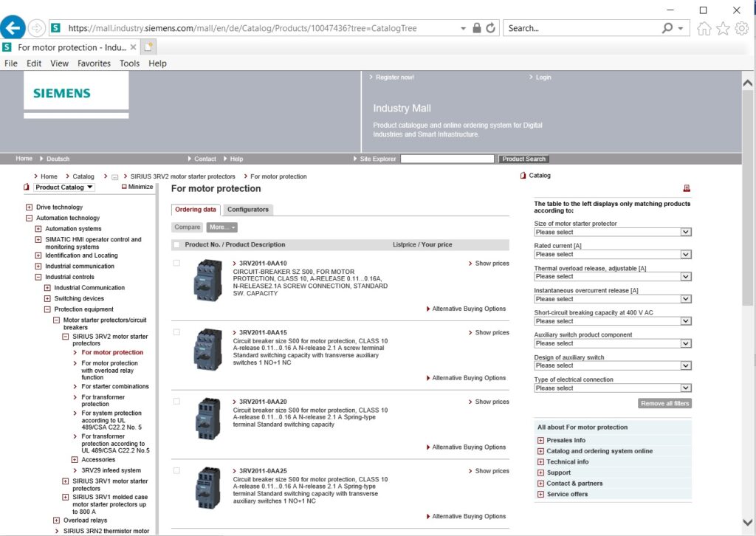Click the Siemens logo
The height and width of the screenshot is (536, 756).
coord(62,93)
